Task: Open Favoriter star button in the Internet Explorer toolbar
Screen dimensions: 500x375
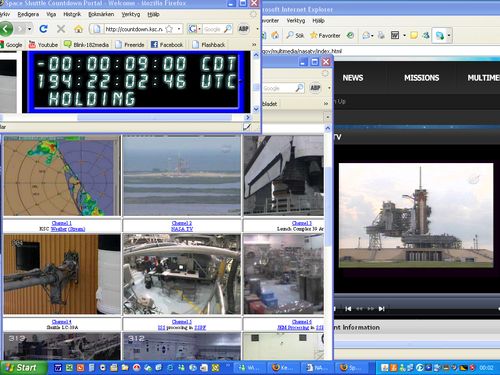Action: (x=325, y=35)
